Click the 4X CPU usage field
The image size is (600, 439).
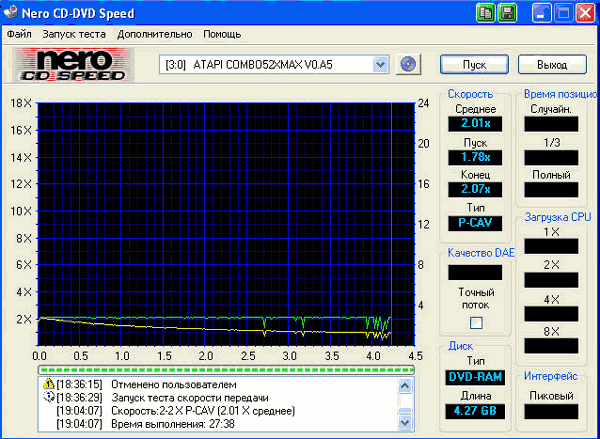click(551, 313)
